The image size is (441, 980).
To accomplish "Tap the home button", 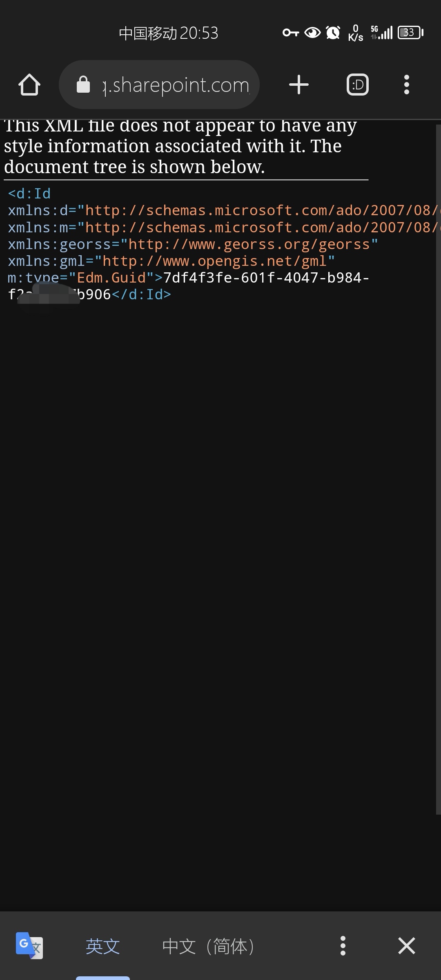I will pos(29,85).
